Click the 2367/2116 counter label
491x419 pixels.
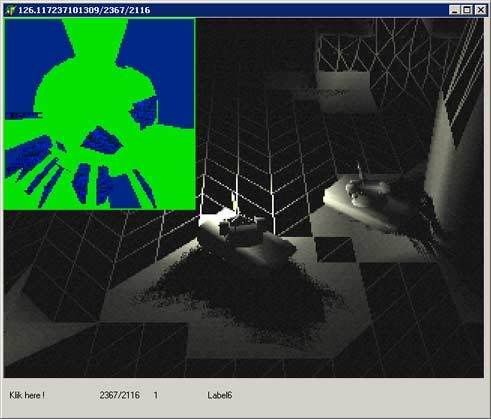coord(119,395)
